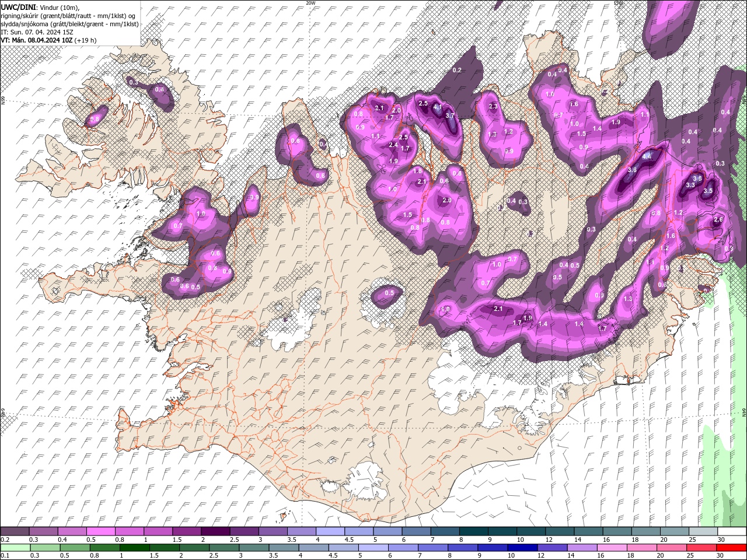Click the 2.6 snowfall value in the east

point(718,219)
